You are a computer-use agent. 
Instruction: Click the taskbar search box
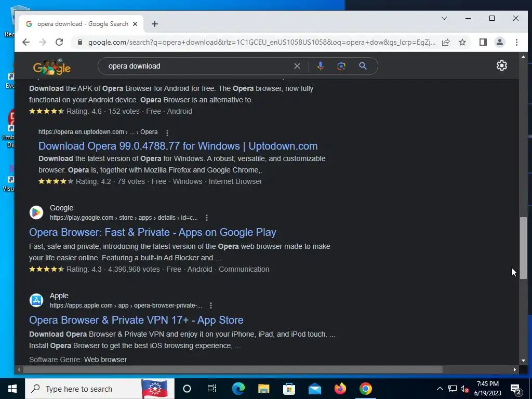[x=100, y=389]
